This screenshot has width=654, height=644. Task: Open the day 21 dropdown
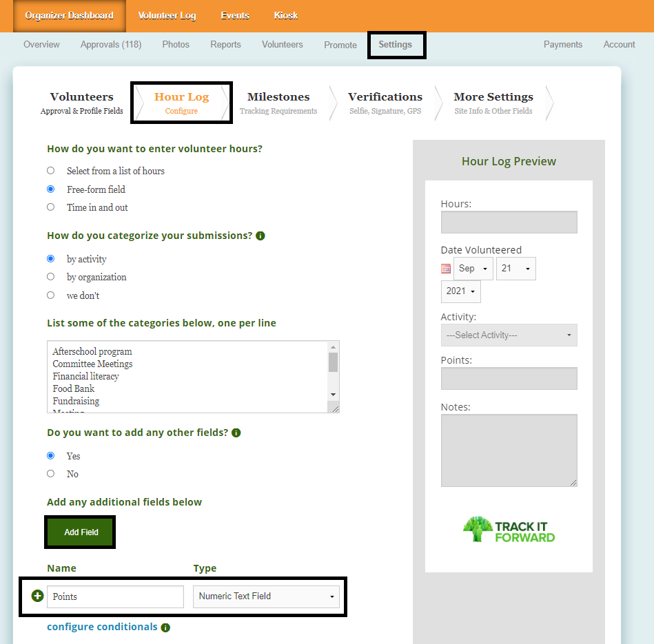coord(516,269)
